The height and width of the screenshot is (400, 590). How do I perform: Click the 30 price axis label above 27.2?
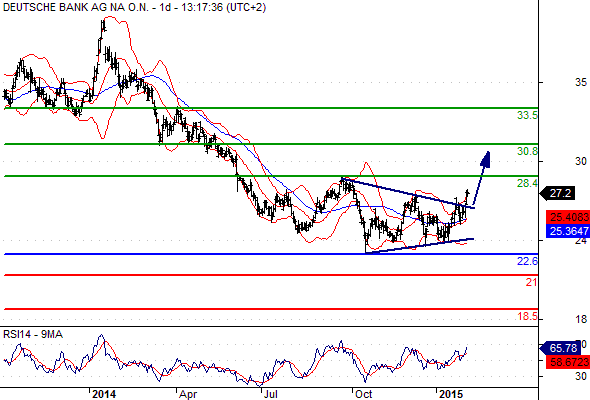tap(581, 161)
